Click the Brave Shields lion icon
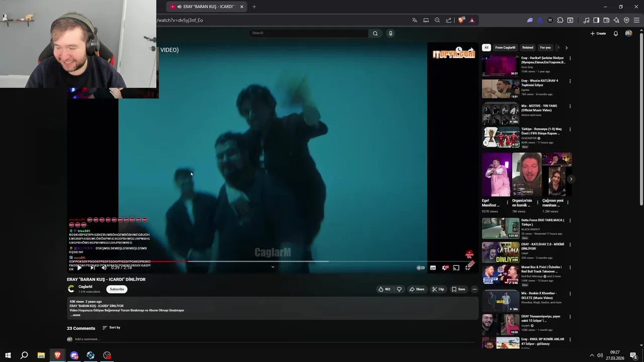 click(x=461, y=20)
